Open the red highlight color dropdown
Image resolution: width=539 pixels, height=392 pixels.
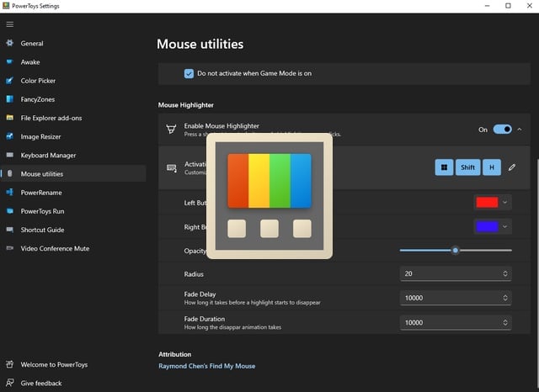coord(492,203)
